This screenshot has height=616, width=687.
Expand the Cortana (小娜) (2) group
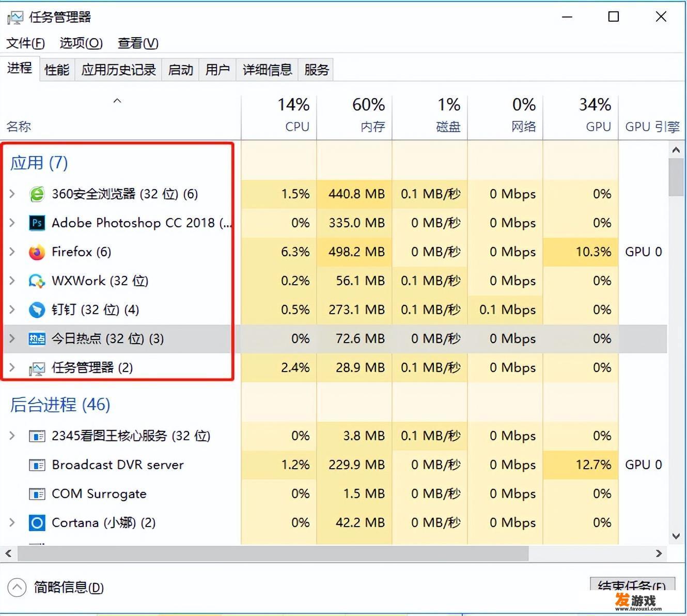(x=12, y=522)
